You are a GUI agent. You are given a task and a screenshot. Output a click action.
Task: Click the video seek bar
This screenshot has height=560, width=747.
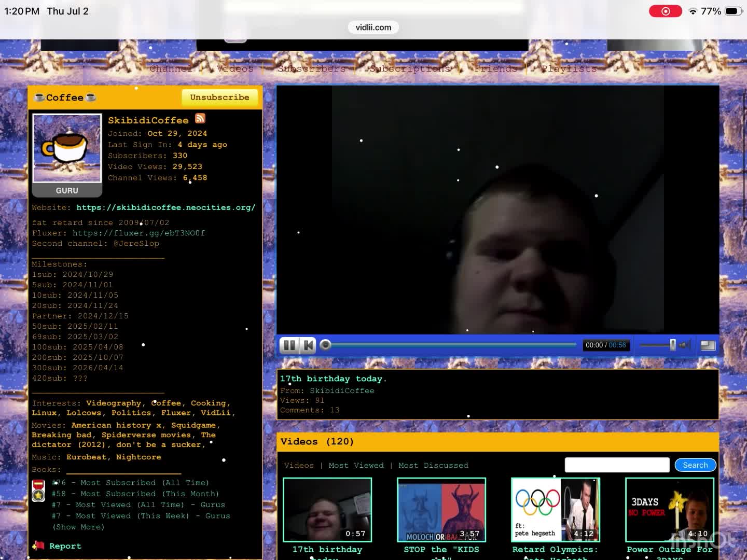450,345
